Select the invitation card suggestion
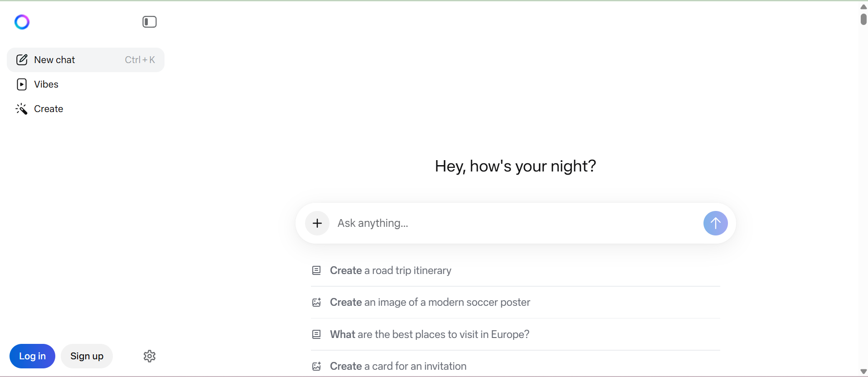Image resolution: width=868 pixels, height=377 pixels. [x=515, y=366]
